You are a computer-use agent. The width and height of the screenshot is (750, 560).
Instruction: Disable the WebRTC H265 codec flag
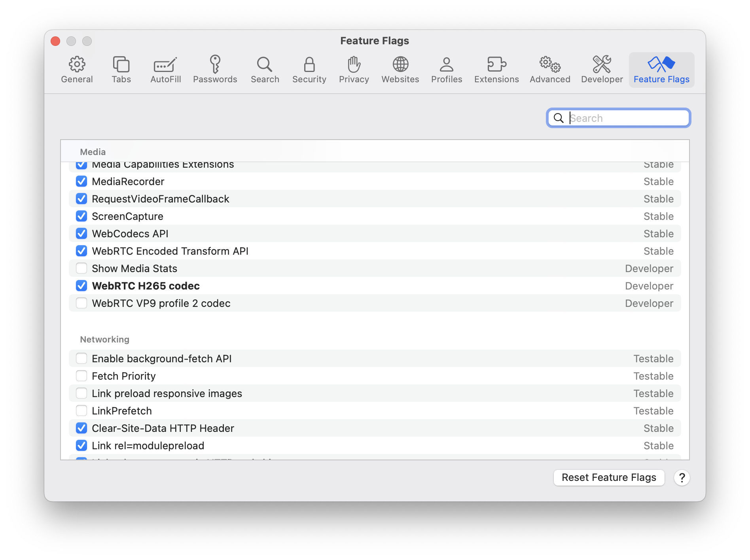click(x=81, y=286)
